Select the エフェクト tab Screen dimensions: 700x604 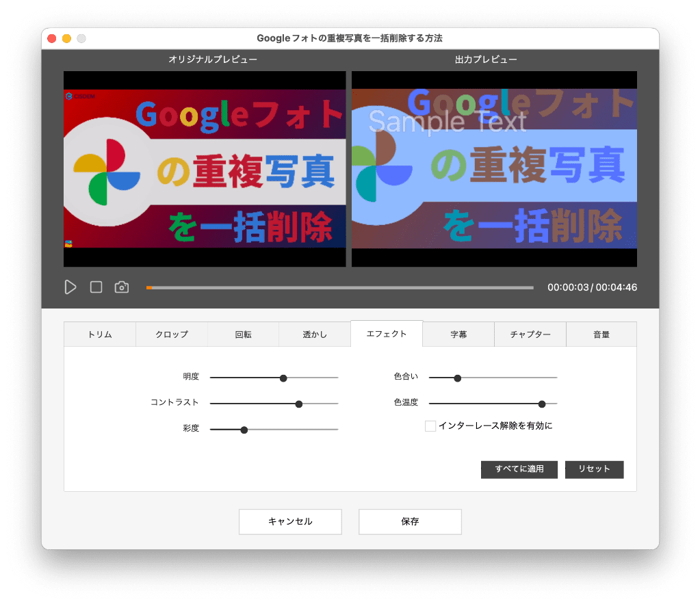tap(387, 334)
